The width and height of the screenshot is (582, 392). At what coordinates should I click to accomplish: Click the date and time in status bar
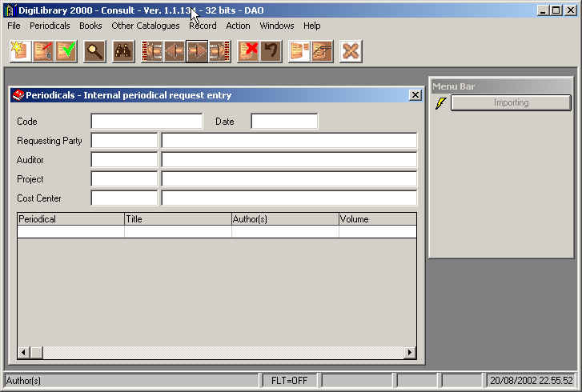click(x=532, y=381)
